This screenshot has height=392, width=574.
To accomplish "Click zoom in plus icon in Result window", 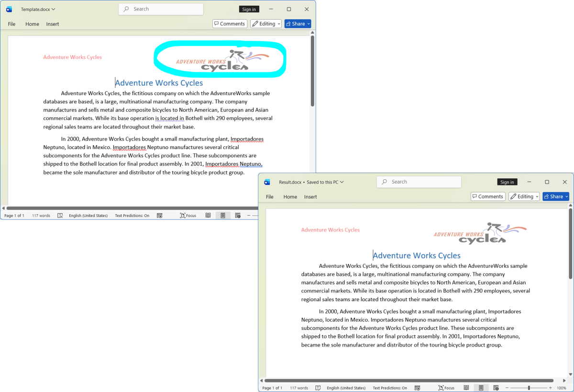I will (551, 388).
